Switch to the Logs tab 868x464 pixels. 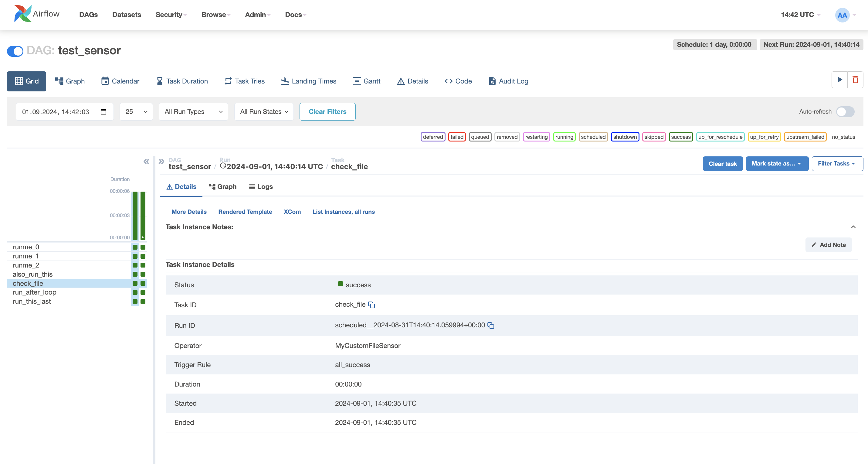click(x=260, y=186)
